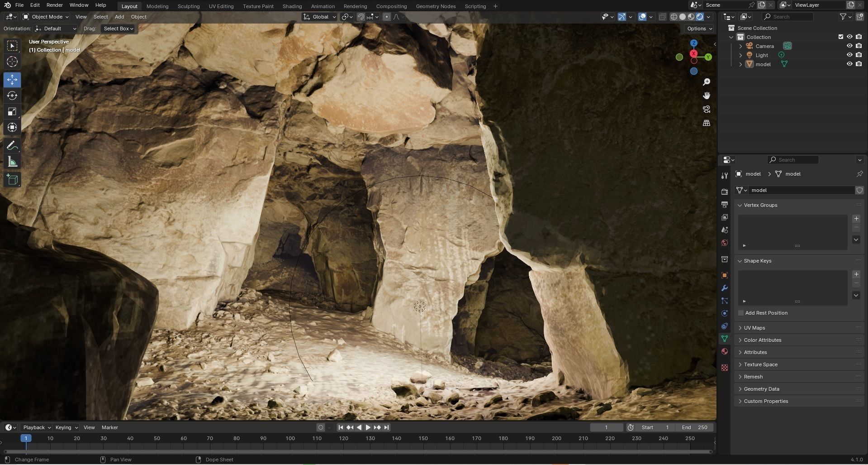Hide the Light in viewport
868x465 pixels.
coord(849,55)
